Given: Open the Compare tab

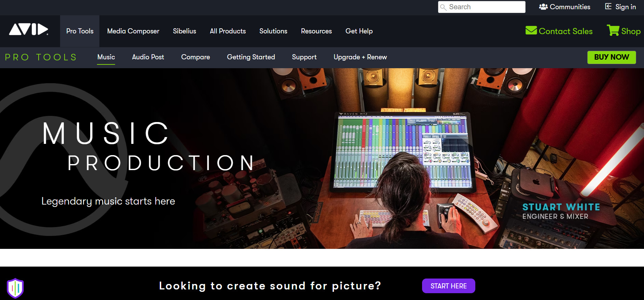Looking at the screenshot, I should click(x=195, y=57).
